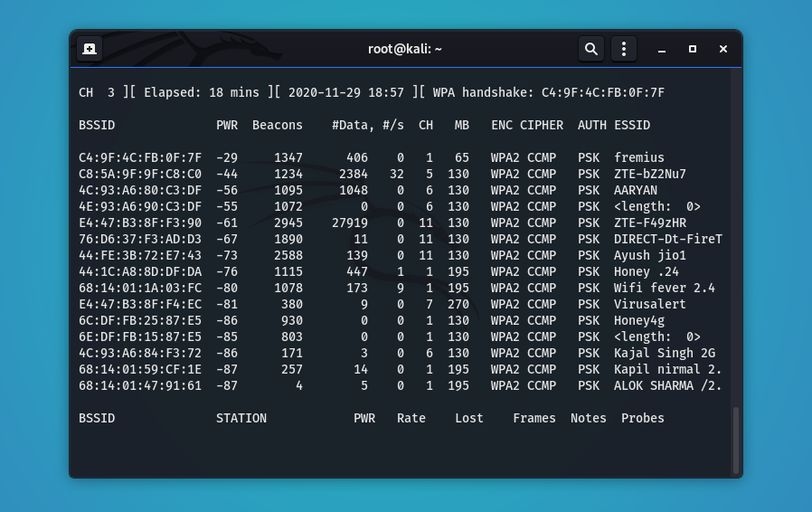Click the Frames column header

pyautogui.click(x=533, y=418)
